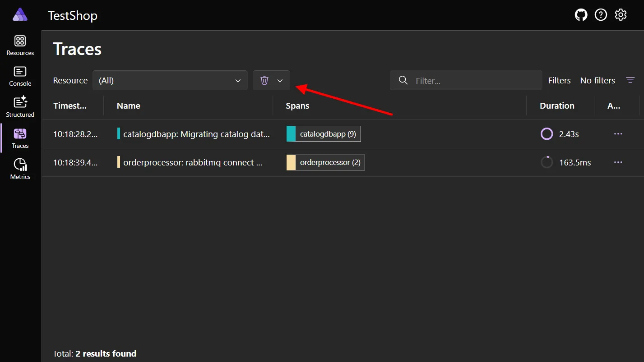Open the Console logs page
This screenshot has height=362, width=644.
[x=20, y=76]
